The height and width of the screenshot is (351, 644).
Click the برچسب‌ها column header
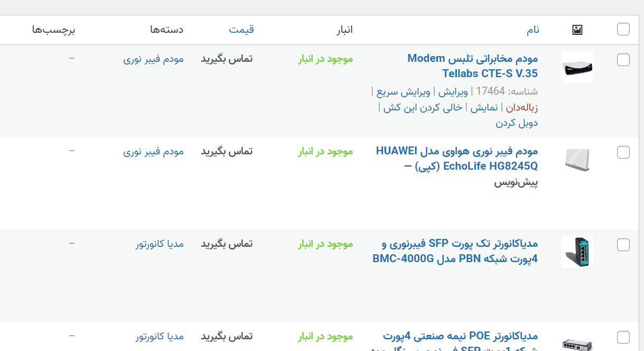coord(54,30)
